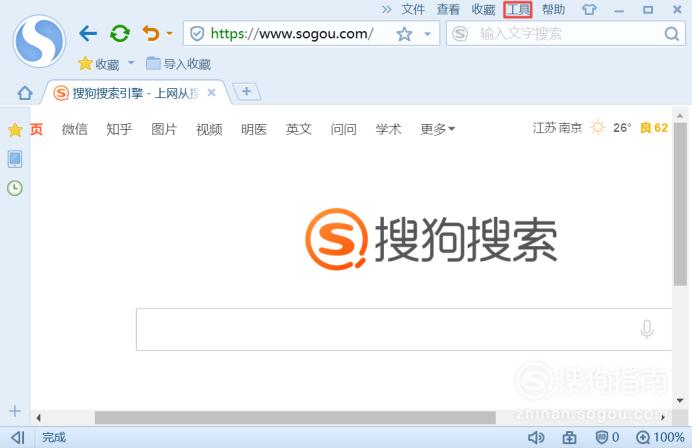Click the vertical scrollbar thumb
Viewport: 692px width, 448px height.
pyautogui.click(x=680, y=204)
